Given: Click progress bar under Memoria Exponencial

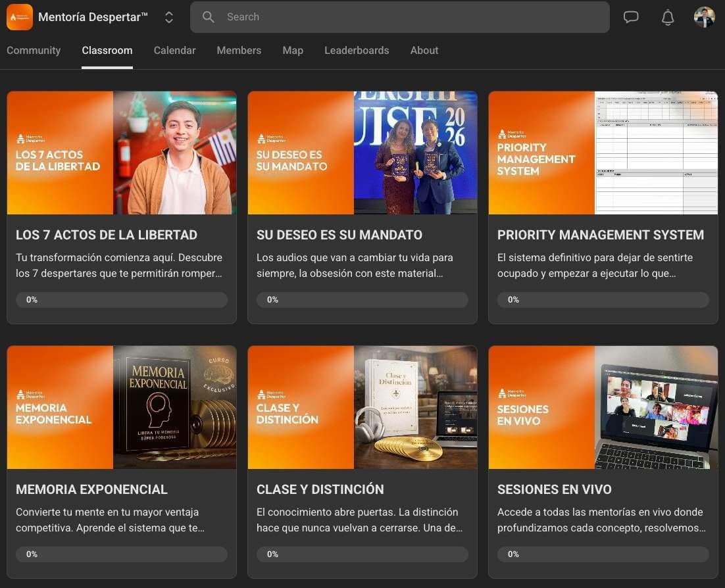Looking at the screenshot, I should point(122,554).
